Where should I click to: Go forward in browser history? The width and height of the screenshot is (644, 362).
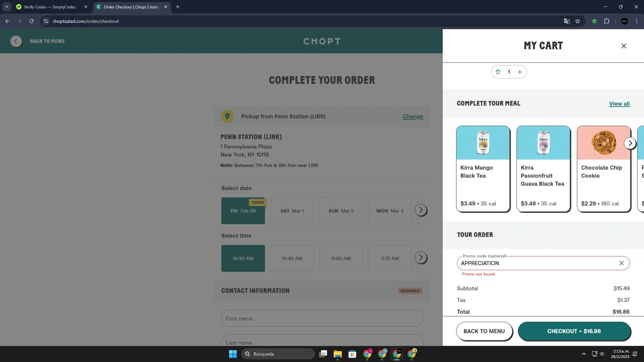[x=19, y=21]
